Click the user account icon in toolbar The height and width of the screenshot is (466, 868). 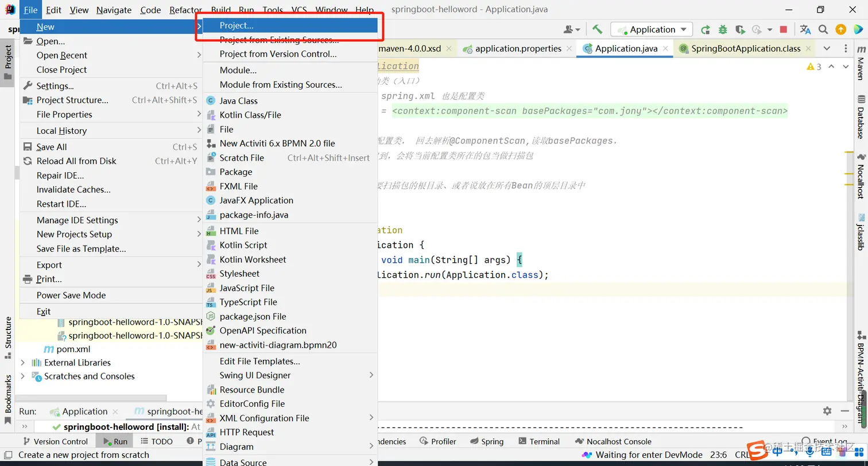(x=572, y=29)
